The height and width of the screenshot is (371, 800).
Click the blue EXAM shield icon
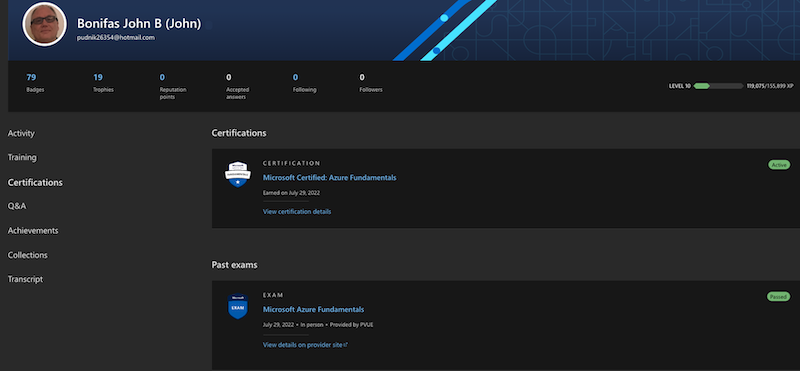point(237,306)
